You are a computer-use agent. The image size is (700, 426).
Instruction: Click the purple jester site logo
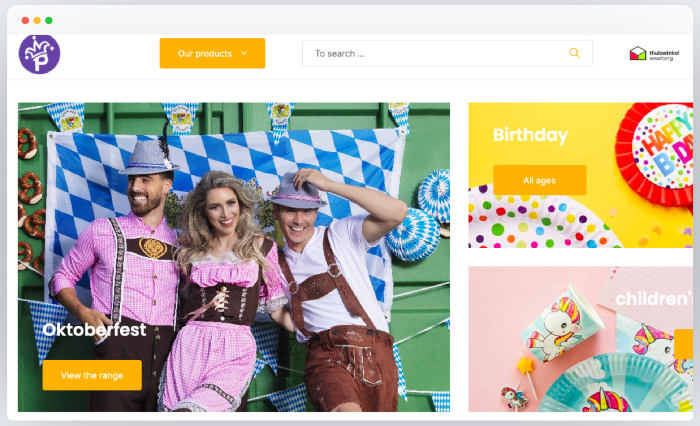point(39,54)
